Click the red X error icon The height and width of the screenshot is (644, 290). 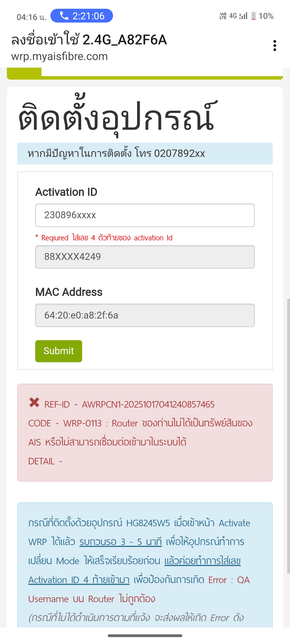pos(34,402)
